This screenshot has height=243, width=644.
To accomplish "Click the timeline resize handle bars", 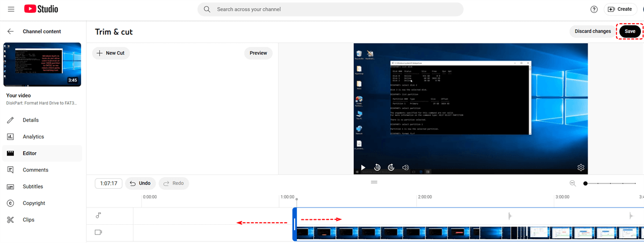I will pyautogui.click(x=374, y=182).
